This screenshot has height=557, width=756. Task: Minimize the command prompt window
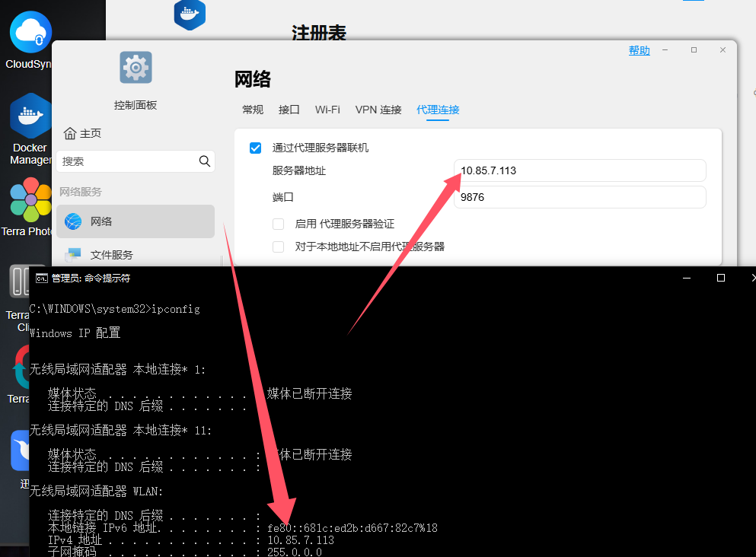tap(687, 278)
